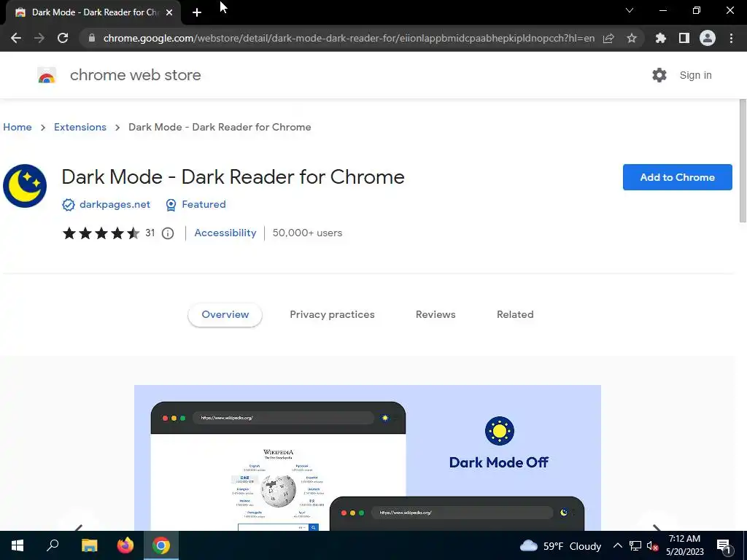Click Sign in link
The width and height of the screenshot is (747, 560).
(695, 75)
